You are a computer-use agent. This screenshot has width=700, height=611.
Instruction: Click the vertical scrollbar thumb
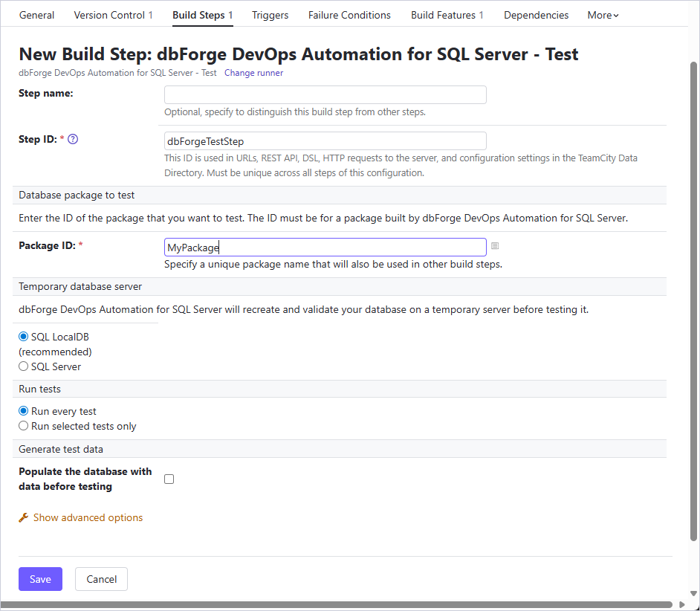click(693, 302)
